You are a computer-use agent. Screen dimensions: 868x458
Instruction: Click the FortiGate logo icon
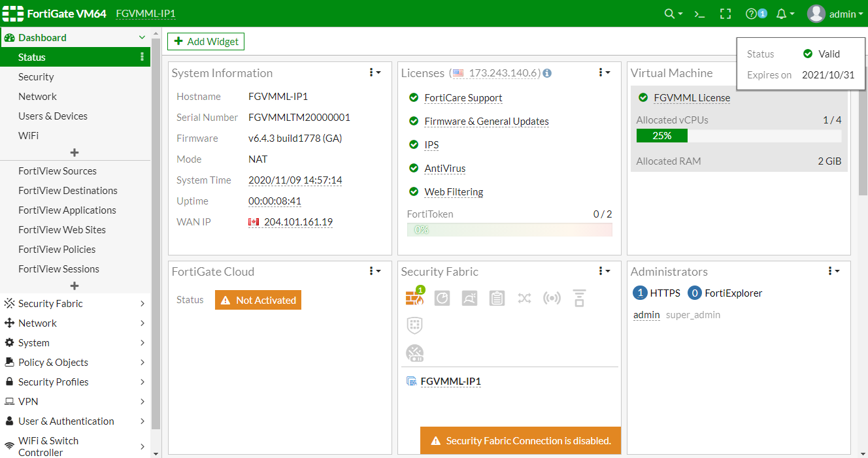click(12, 14)
